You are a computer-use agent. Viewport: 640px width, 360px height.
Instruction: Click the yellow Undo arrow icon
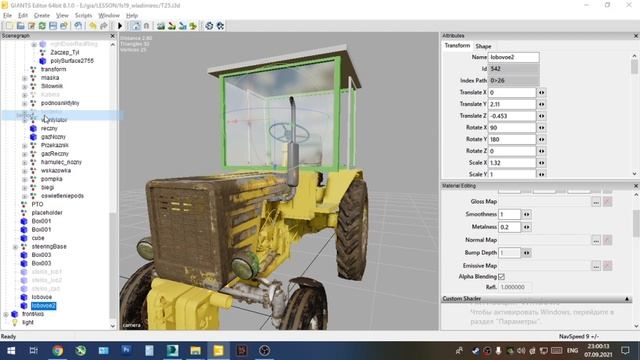tap(93, 26)
